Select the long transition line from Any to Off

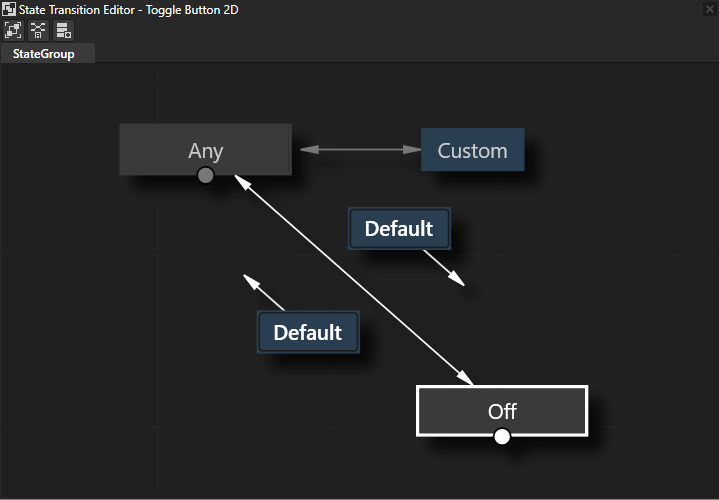click(x=350, y=276)
